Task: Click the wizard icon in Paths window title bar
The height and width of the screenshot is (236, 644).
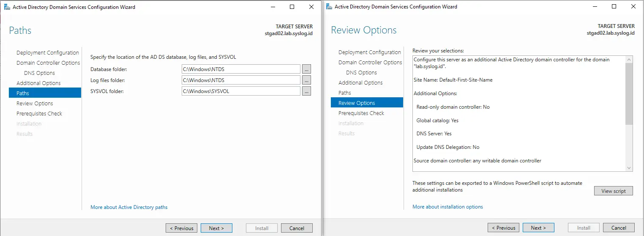Action: pyautogui.click(x=7, y=7)
